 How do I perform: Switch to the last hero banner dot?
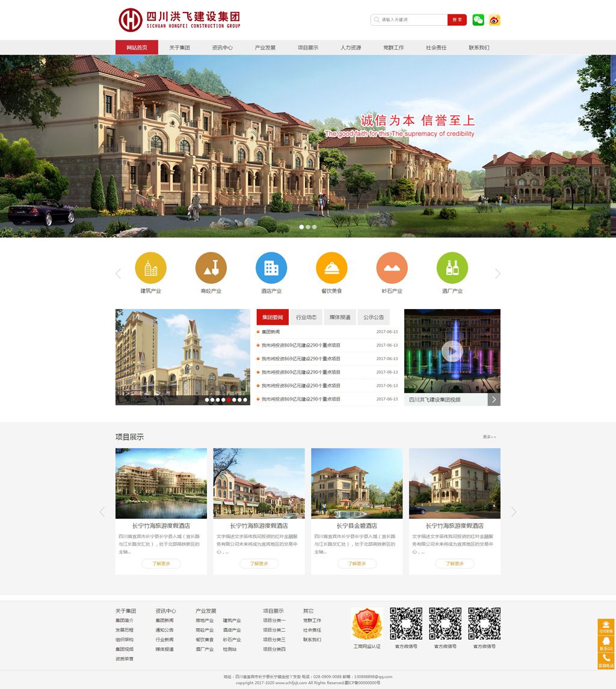[x=314, y=227]
